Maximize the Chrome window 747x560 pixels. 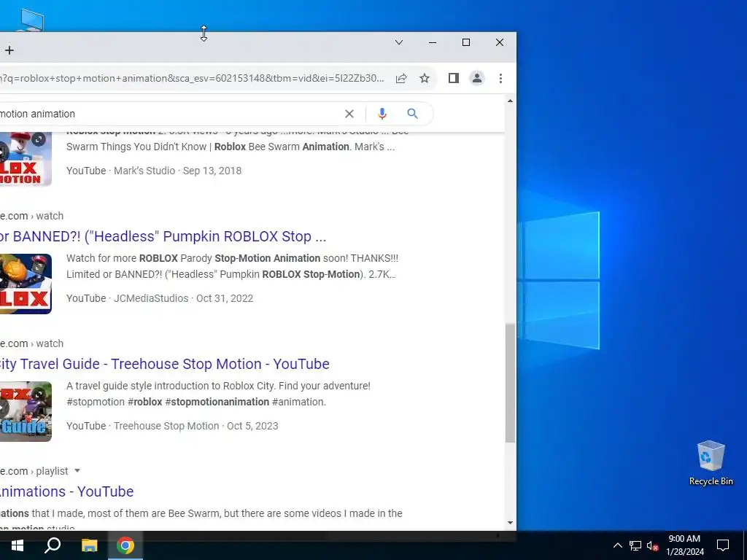pos(466,42)
